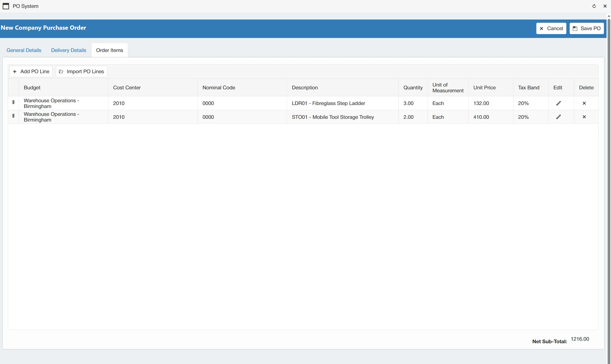Click the Unit of Measurement column header
Screen dimensions: 611x364
(448, 88)
